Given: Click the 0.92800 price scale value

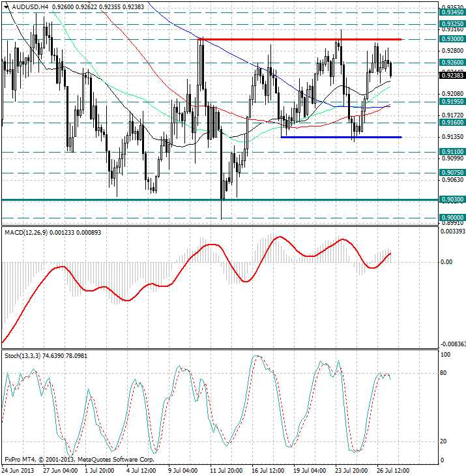Looking at the screenshot, I should click(x=453, y=50).
